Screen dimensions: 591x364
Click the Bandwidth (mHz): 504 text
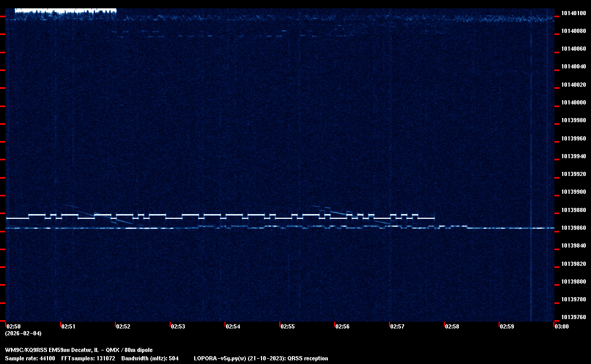pyautogui.click(x=150, y=359)
